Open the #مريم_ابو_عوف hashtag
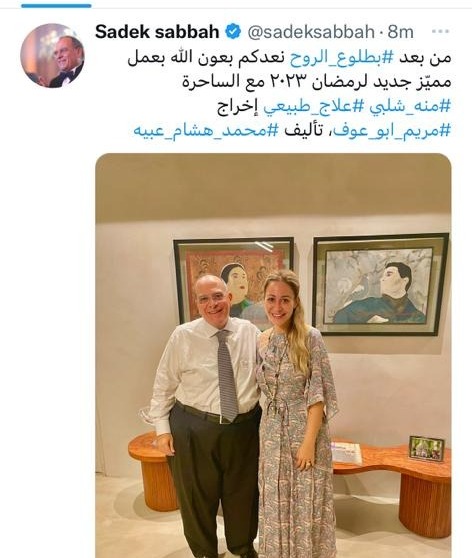The height and width of the screenshot is (558, 472). 389,130
